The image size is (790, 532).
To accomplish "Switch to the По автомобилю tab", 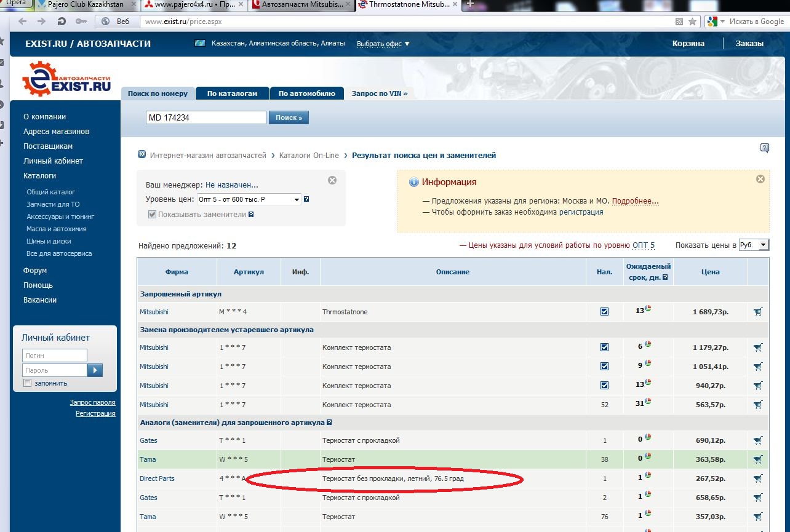I will 306,93.
